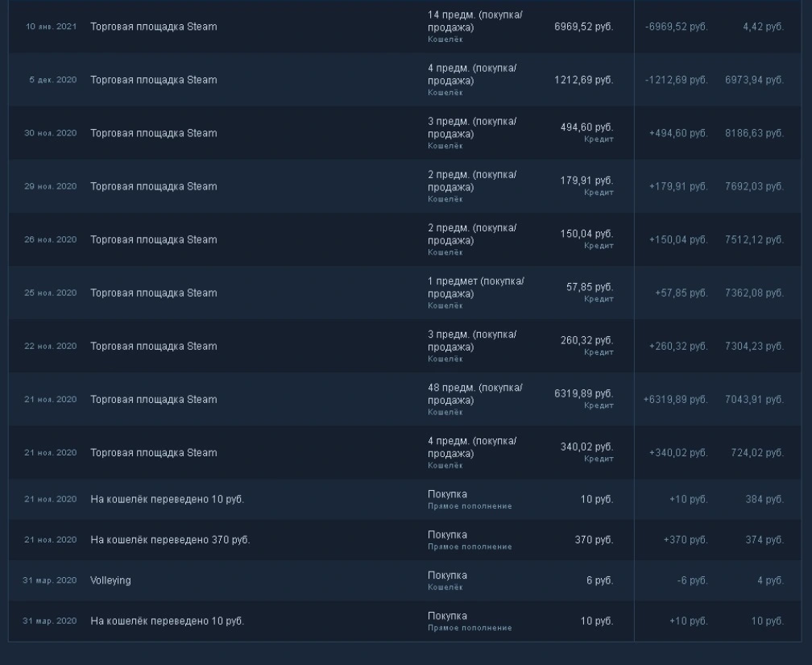Screen dimensions: 812x665
Task: Open the 48 предм. transaction for 6319,89 руб.
Action: 405,400
